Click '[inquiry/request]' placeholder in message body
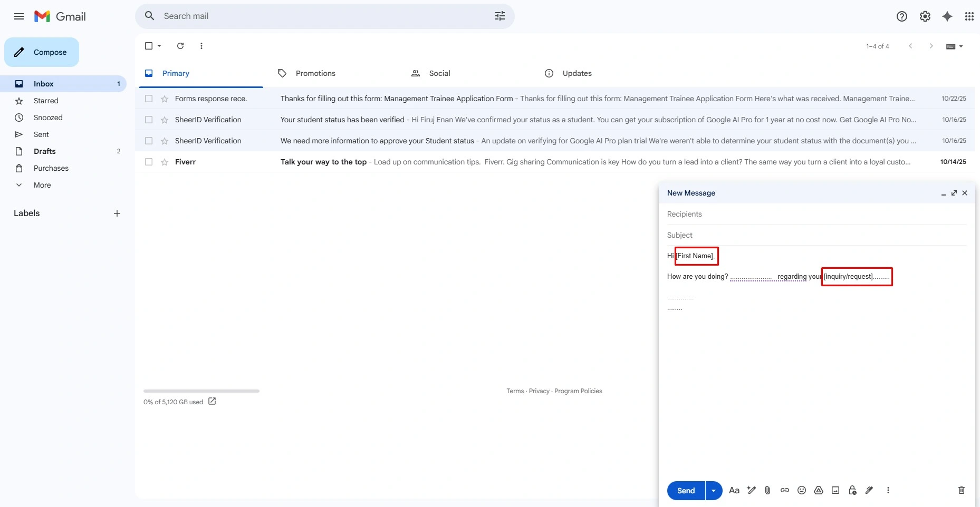Screen dimensions: 980x507 coord(848,277)
